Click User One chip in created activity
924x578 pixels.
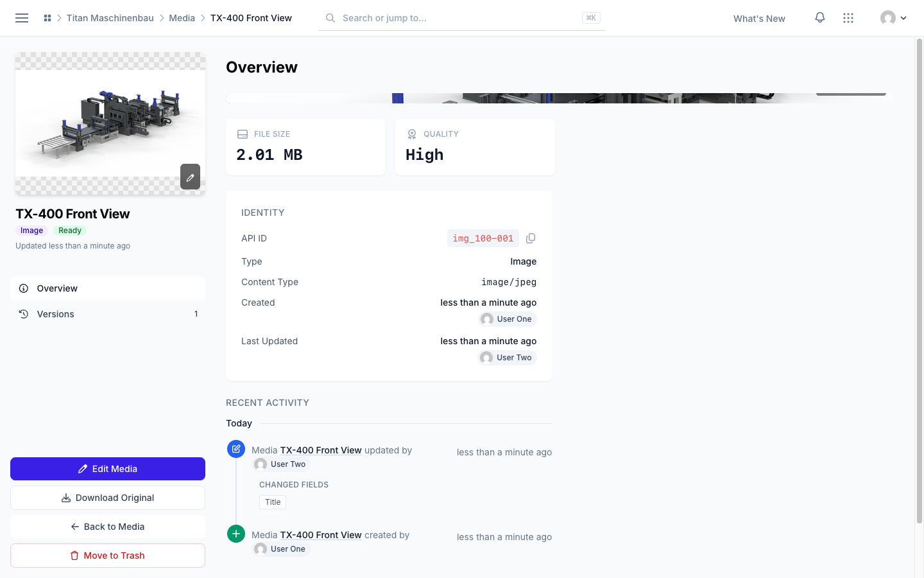[x=281, y=549]
